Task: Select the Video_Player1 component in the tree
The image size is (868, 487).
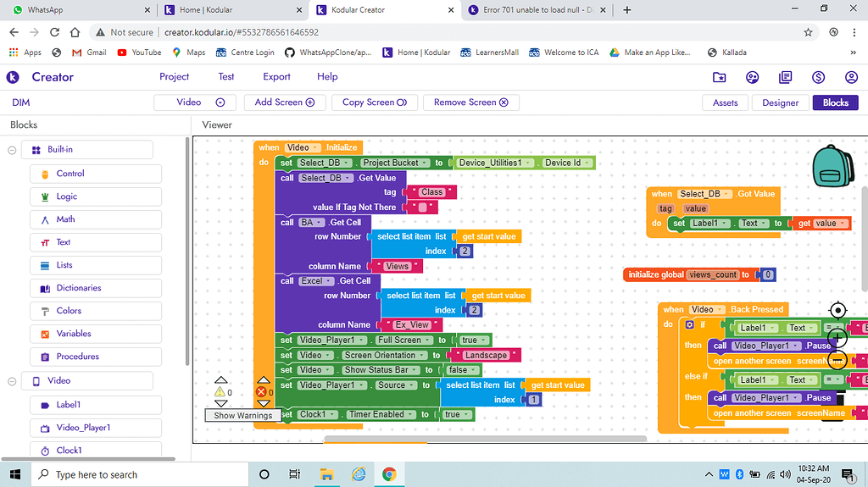Action: pos(83,428)
